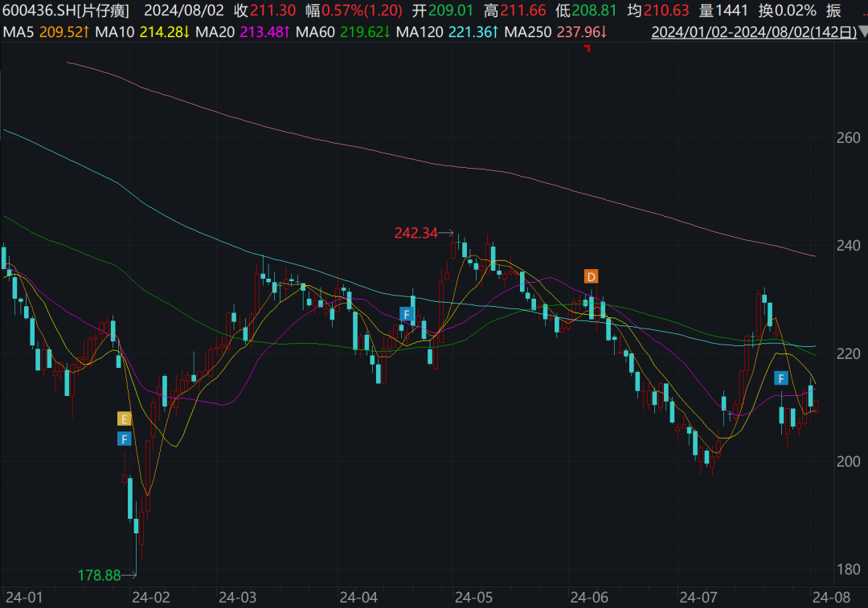This screenshot has width=868, height=608.
Task: Click the small red flag below MA250
Action: [x=587, y=49]
